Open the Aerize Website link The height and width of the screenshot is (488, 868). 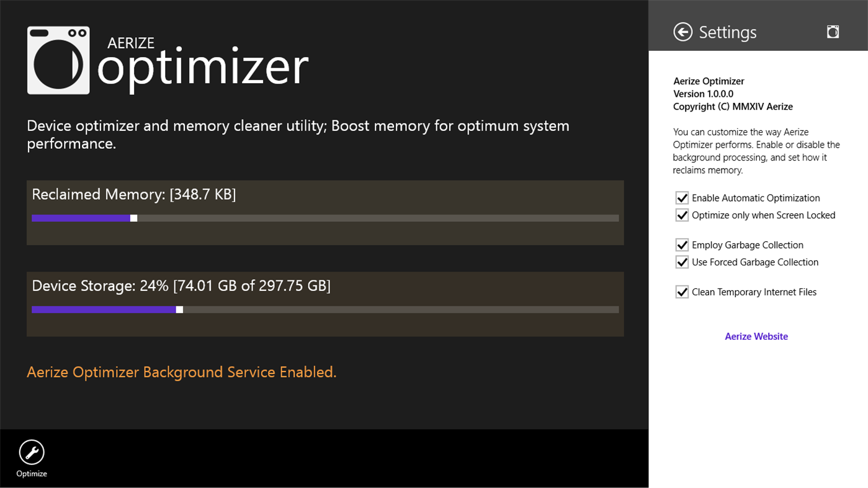(756, 336)
